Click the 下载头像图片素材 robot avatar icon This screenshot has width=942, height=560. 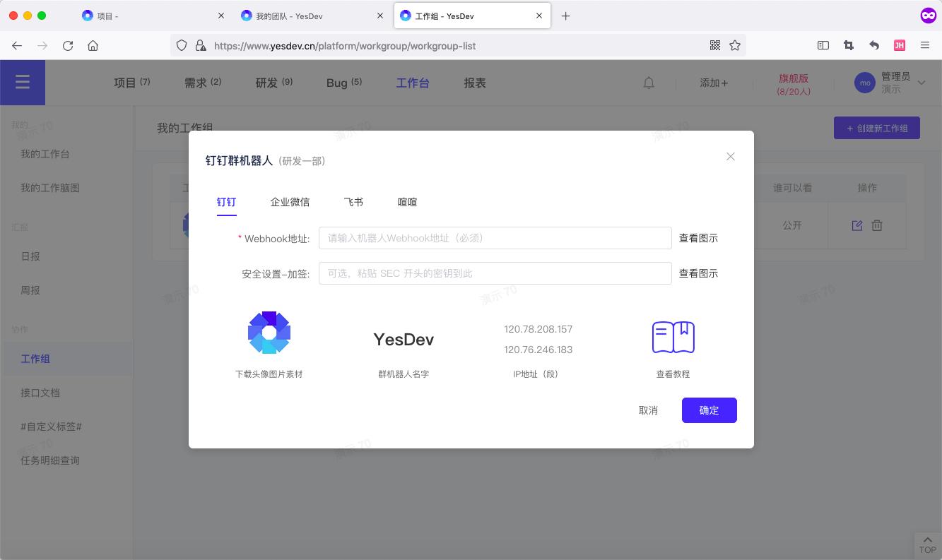pyautogui.click(x=269, y=333)
